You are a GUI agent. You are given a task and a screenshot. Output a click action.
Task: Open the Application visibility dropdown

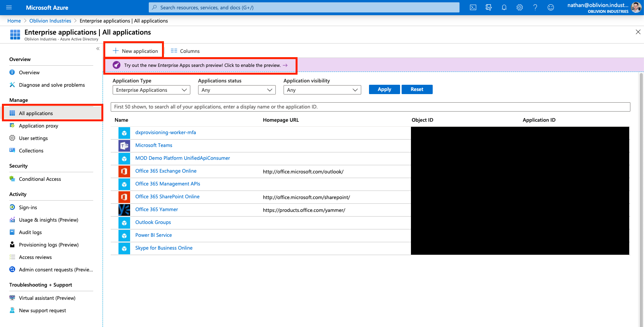322,90
